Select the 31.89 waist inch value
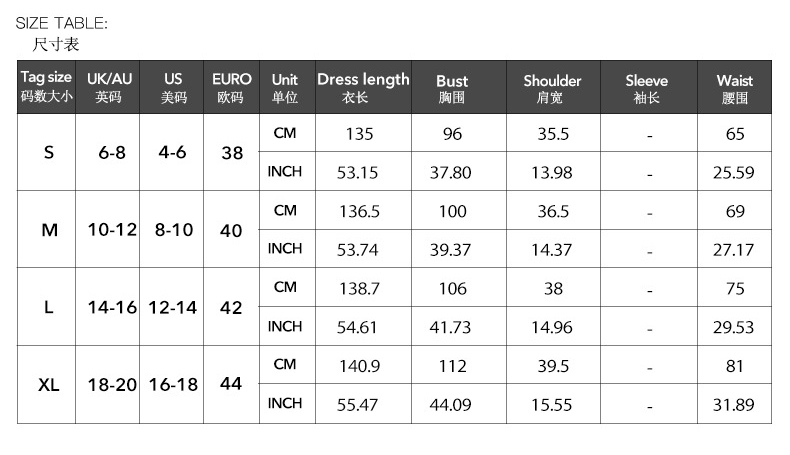Image resolution: width=790 pixels, height=455 pixels. 733,404
